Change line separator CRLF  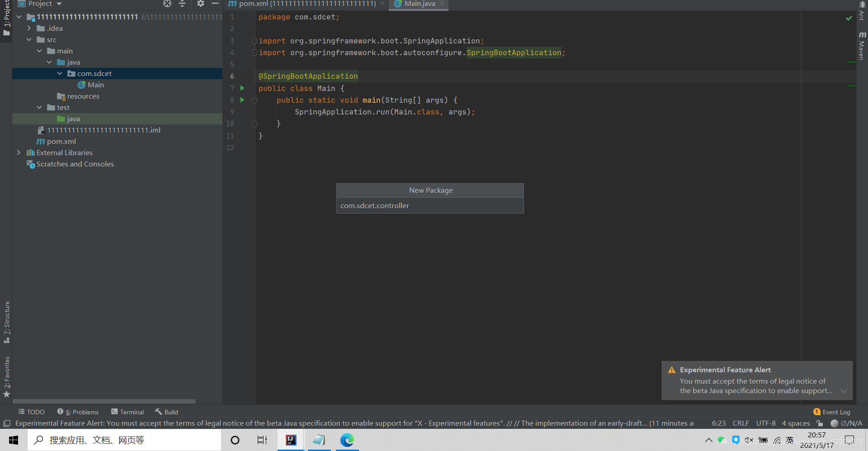(x=741, y=423)
